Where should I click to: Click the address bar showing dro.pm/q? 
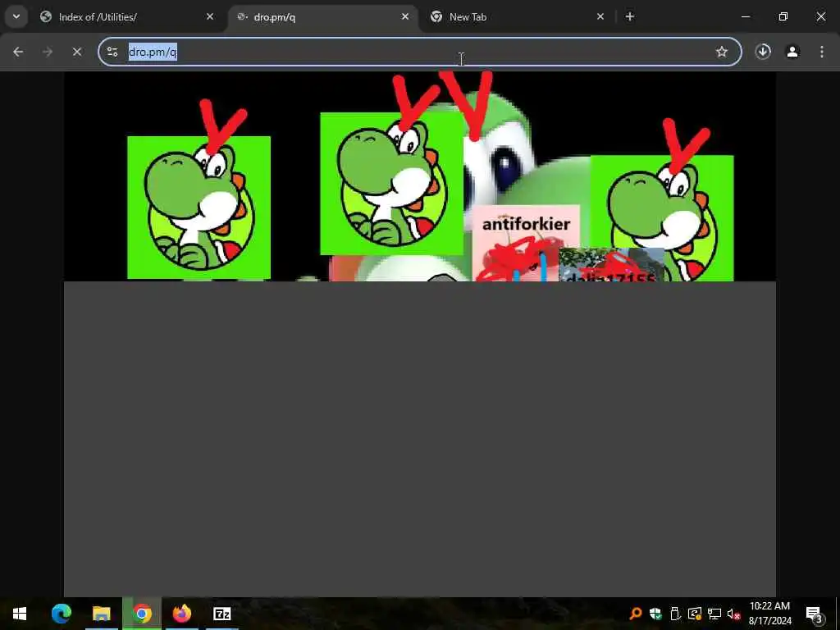click(x=421, y=52)
